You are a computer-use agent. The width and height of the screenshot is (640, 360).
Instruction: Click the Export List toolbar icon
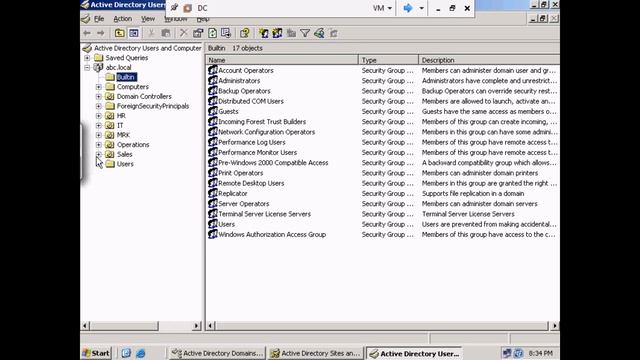coord(226,33)
